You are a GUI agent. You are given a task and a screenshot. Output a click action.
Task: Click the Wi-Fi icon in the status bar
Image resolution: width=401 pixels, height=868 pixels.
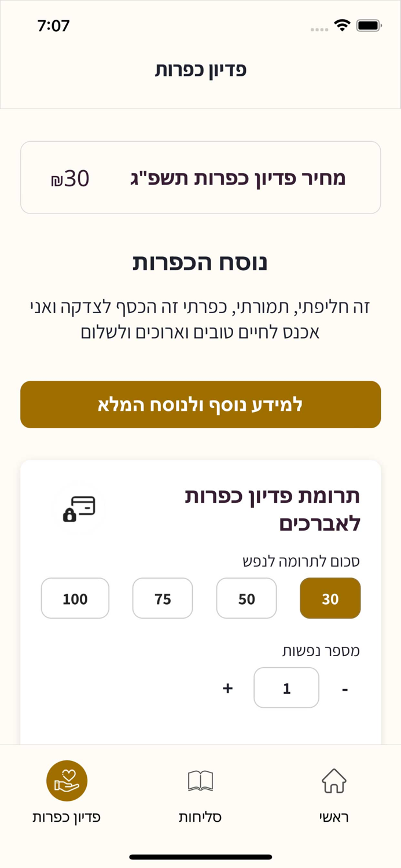click(343, 25)
